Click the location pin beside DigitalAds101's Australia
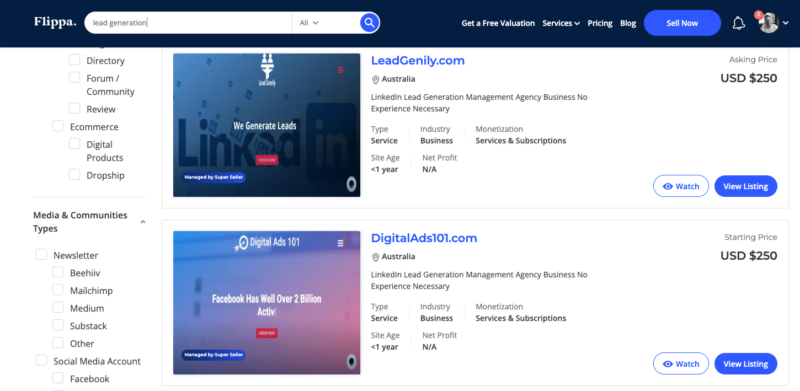This screenshot has height=391, width=800. [x=376, y=257]
